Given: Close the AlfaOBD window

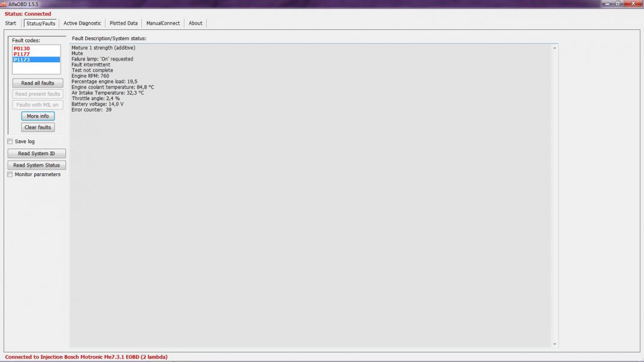Looking at the screenshot, I should [633, 3].
